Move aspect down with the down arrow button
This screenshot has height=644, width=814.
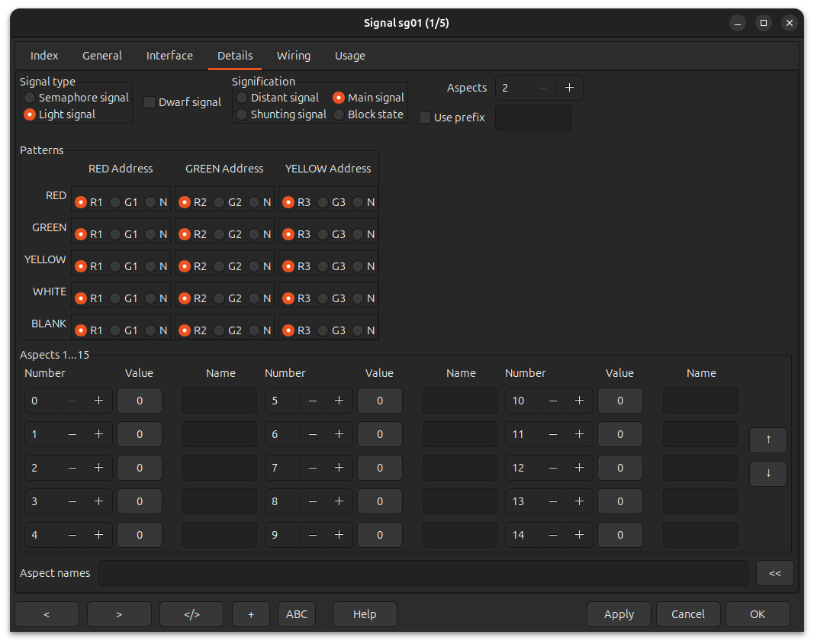pos(767,473)
